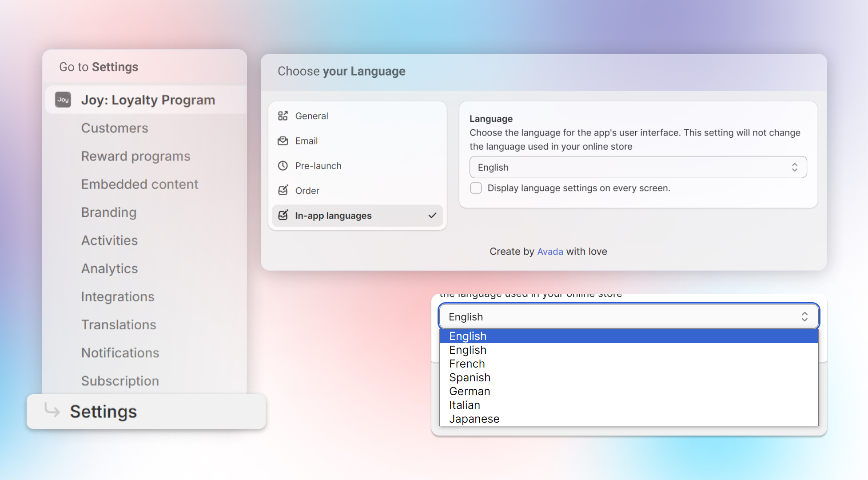Viewport: 868px width, 480px height.
Task: Click the General grid icon
Action: click(283, 116)
